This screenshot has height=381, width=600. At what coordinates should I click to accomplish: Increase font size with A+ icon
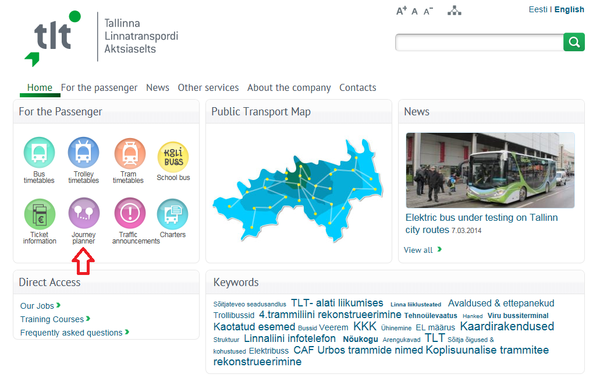[401, 11]
